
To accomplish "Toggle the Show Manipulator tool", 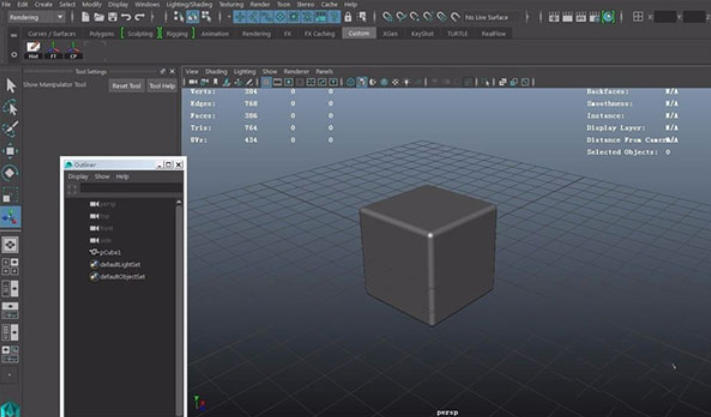I will (10, 217).
